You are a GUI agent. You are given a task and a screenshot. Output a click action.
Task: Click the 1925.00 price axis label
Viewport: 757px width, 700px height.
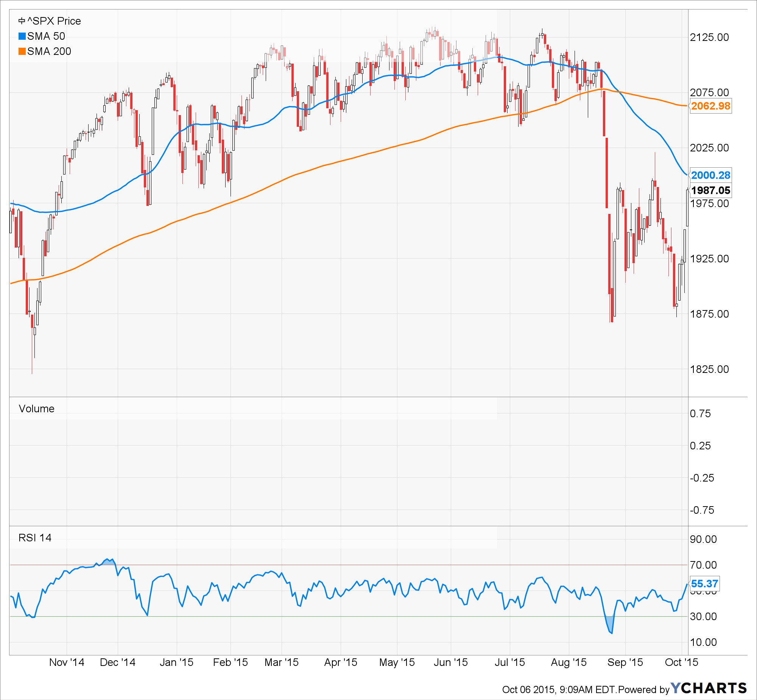[x=709, y=259]
